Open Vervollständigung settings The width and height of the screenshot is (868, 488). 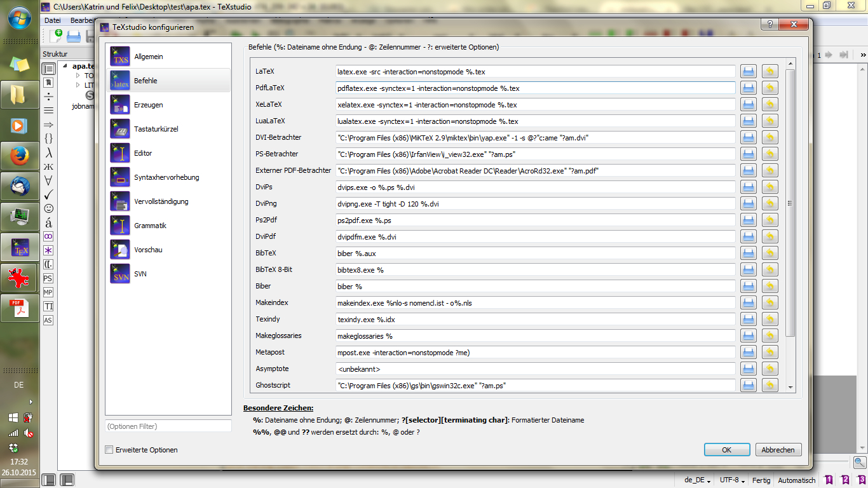click(168, 201)
